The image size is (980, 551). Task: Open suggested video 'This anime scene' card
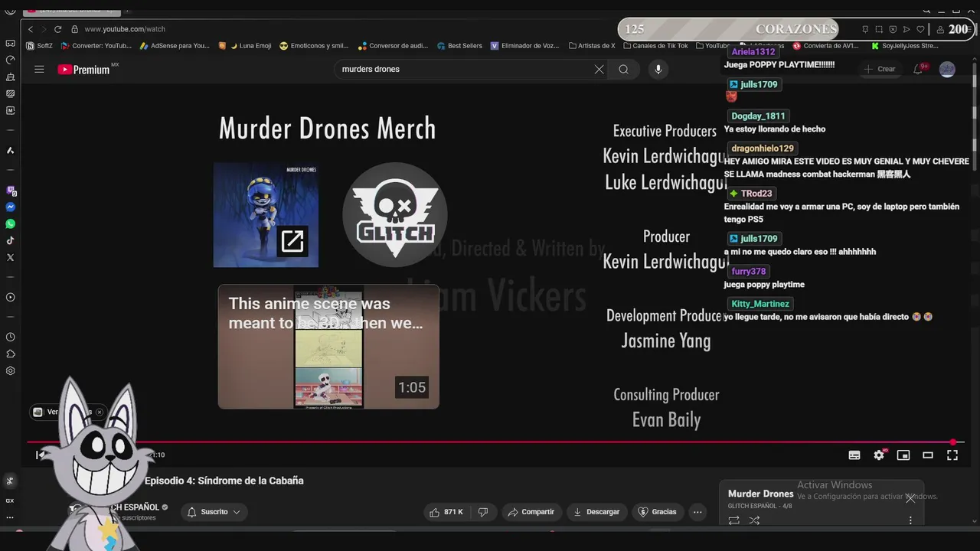tap(328, 347)
